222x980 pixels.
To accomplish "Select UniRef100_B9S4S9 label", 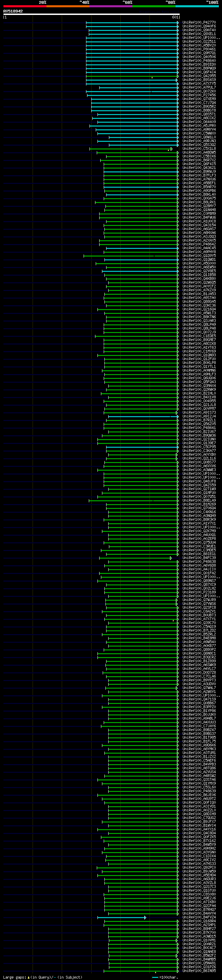I will point(199,80).
